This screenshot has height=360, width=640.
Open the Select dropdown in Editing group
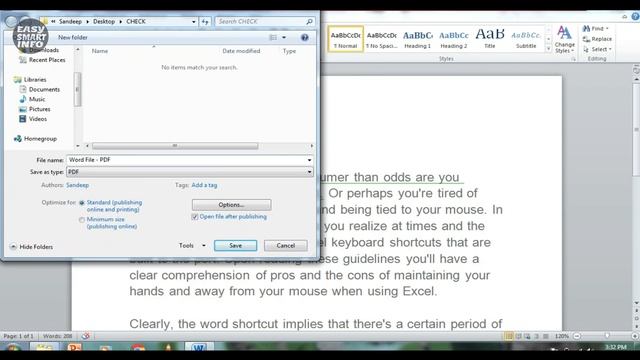click(x=597, y=49)
